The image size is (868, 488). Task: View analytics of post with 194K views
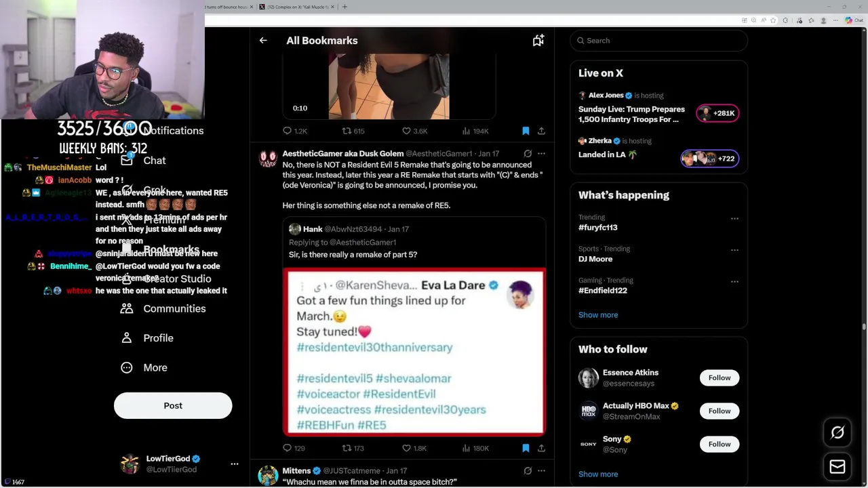pos(475,131)
